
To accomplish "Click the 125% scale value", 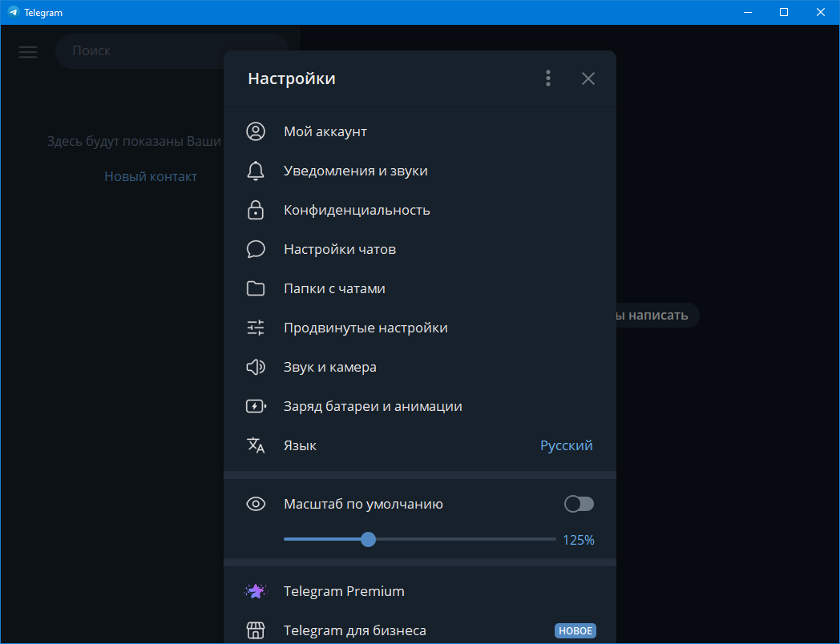I will click(x=579, y=540).
